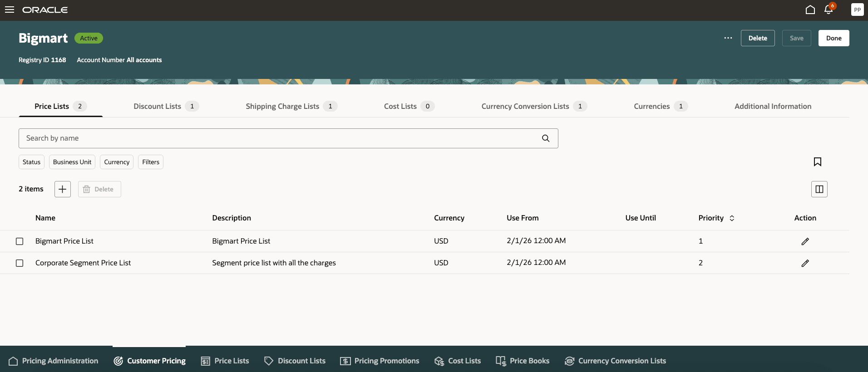This screenshot has width=868, height=372.
Task: Open Currency Conversion Lists in bottom bar
Action: (x=615, y=361)
